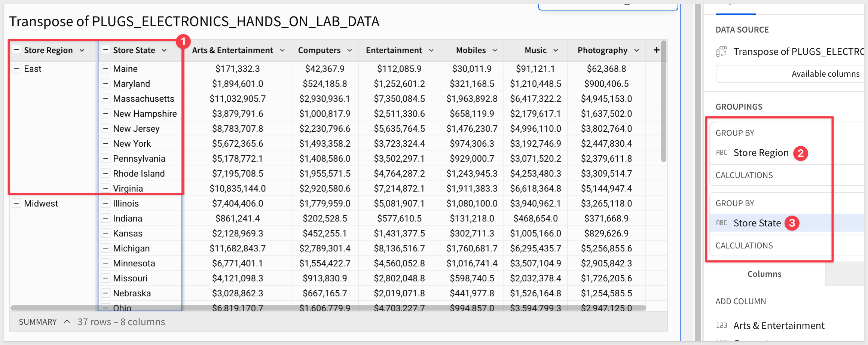Collapse the Maryland row minus icon
868x345 pixels.
click(x=106, y=84)
